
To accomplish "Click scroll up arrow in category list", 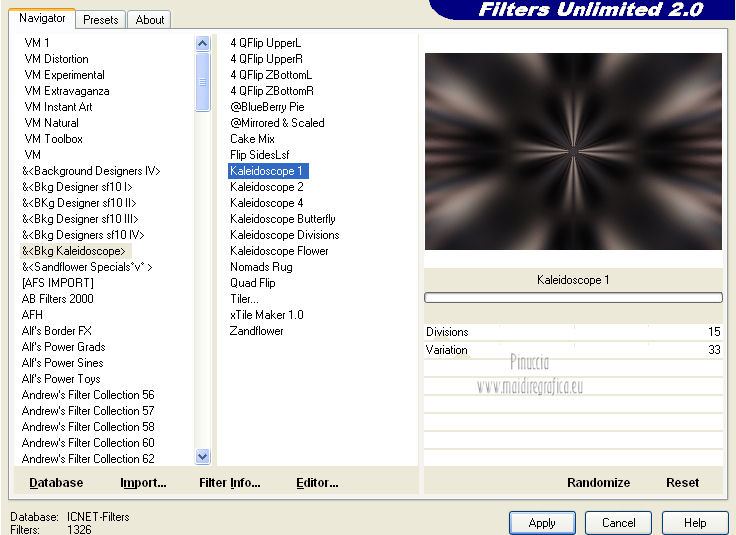I will click(202, 44).
